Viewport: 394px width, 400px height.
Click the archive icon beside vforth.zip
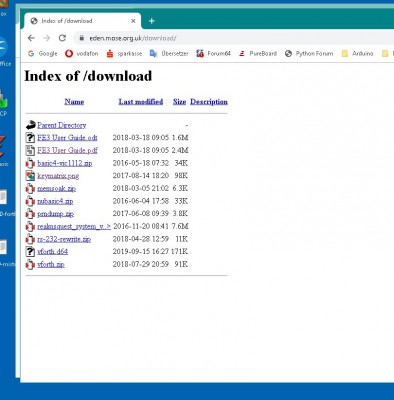tap(30, 264)
